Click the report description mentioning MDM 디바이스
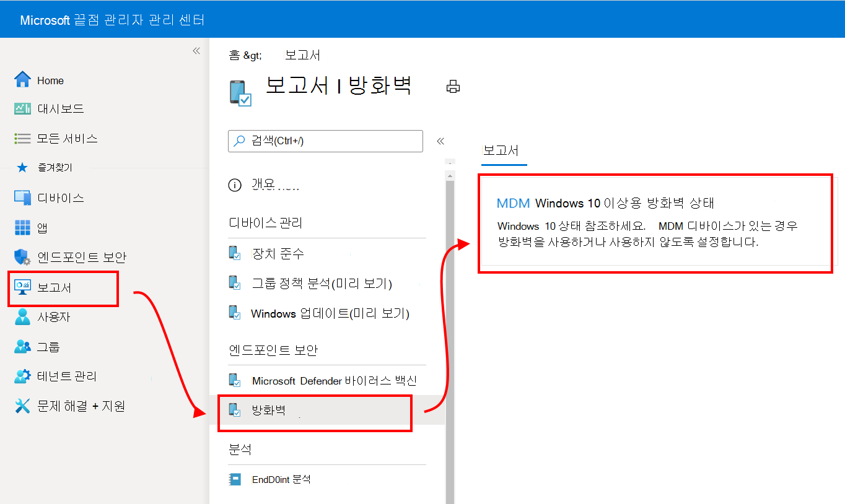This screenshot has width=845, height=504. 647,234
